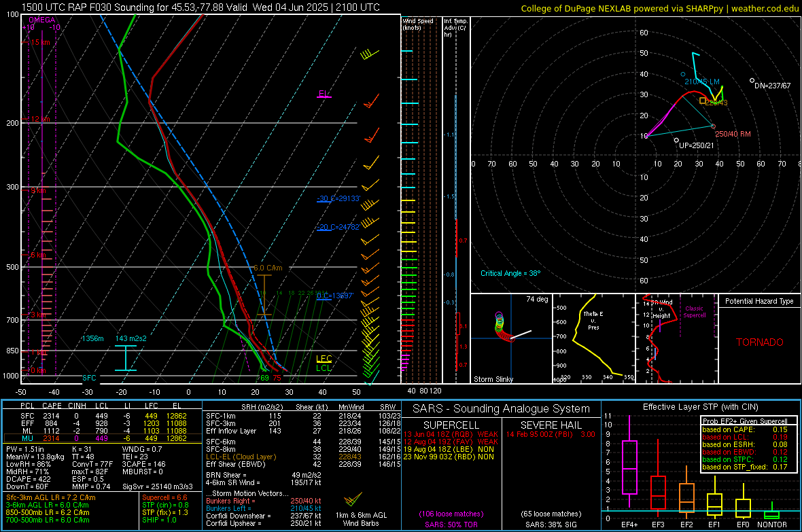Click the Corfidi Downshear entry
802x532 pixels.
coord(264,516)
